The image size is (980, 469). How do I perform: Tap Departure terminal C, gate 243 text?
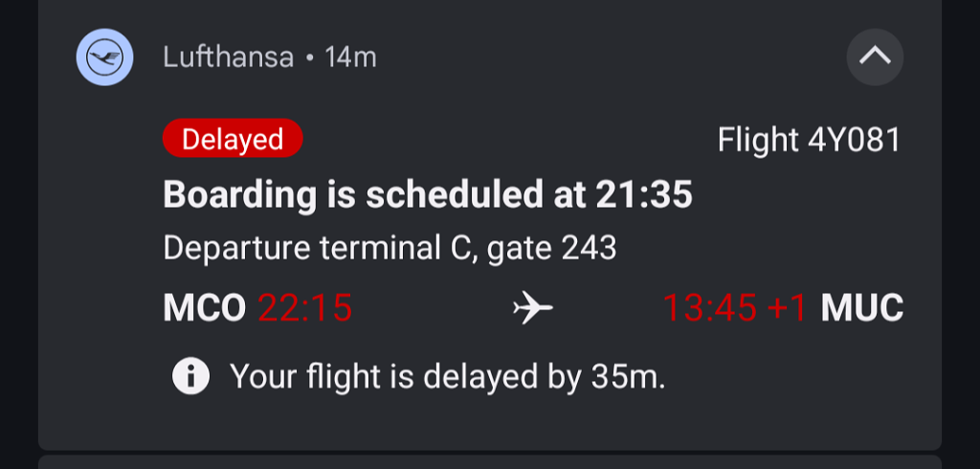(390, 249)
